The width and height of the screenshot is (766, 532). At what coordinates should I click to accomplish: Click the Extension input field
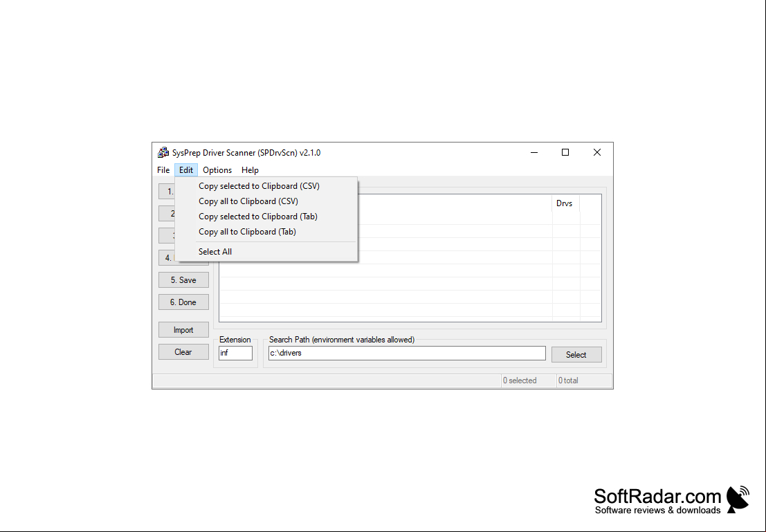[235, 353]
